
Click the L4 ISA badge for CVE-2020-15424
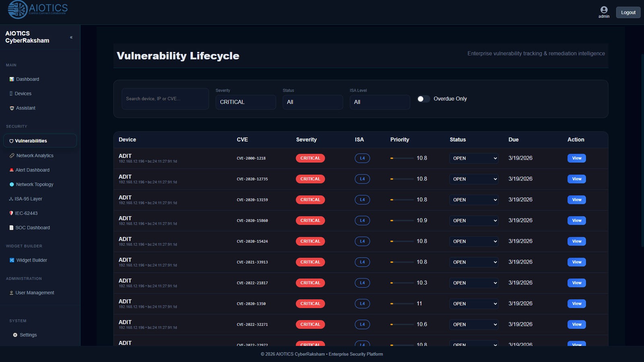click(x=362, y=241)
